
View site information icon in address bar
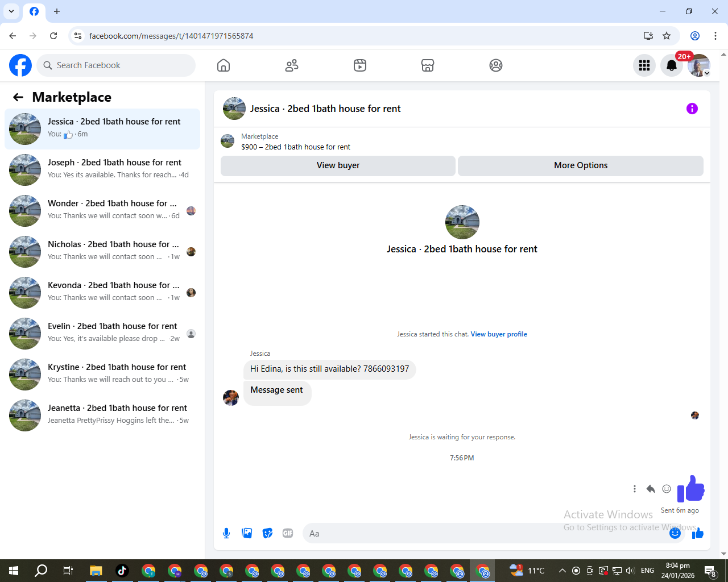coord(78,36)
